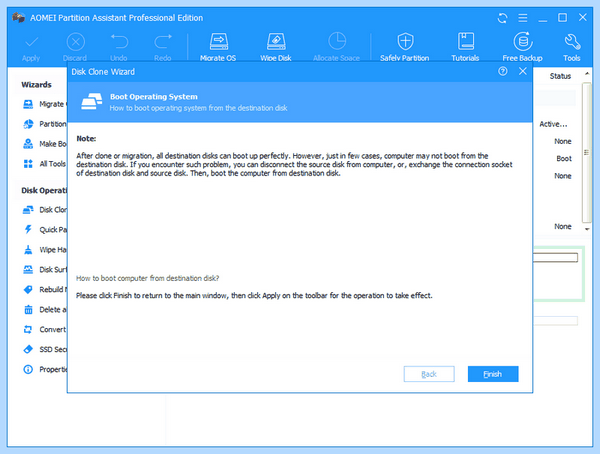Screen dimensions: 600x454
Task: Select Delete all partitions sidebar item
Action: tap(44, 309)
